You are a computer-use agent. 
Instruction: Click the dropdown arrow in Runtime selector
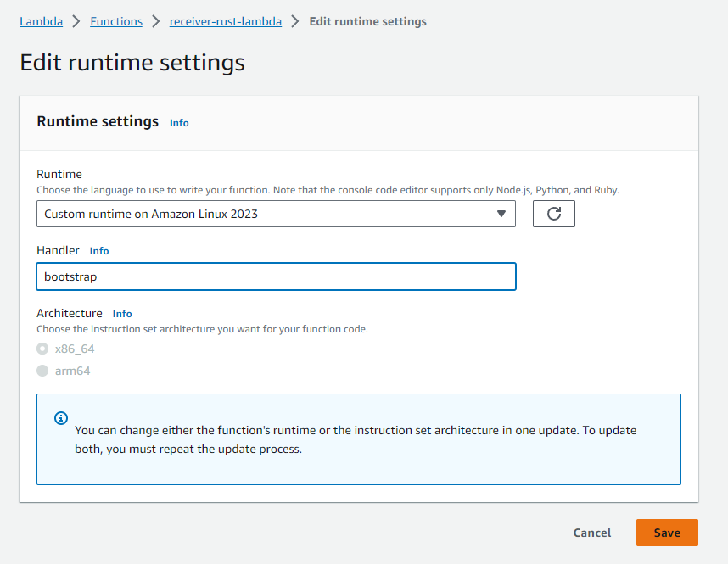[x=501, y=214]
